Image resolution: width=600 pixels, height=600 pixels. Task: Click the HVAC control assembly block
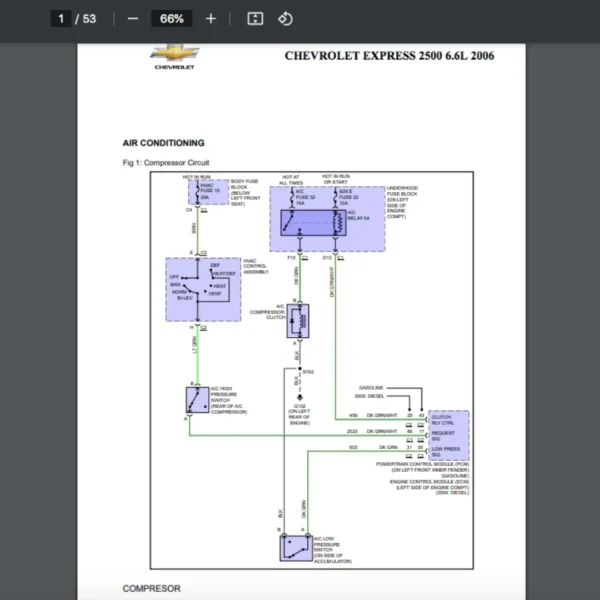(203, 289)
